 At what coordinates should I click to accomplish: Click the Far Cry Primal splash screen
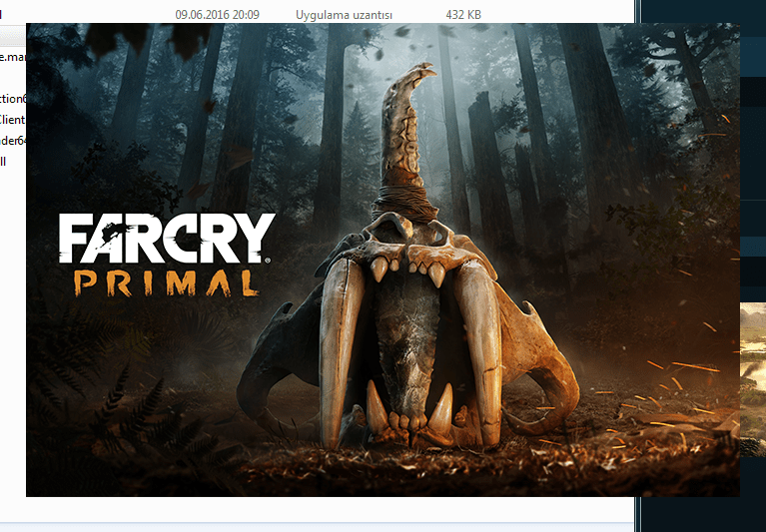(383, 260)
